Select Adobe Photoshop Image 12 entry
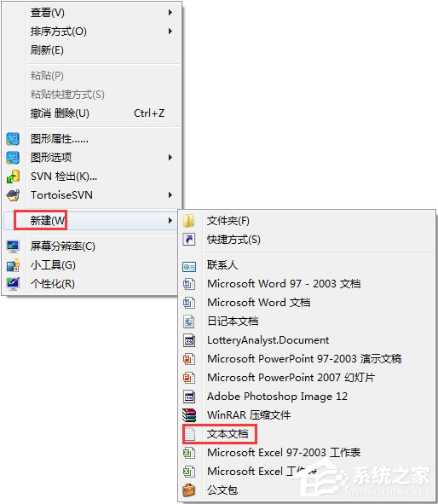 pos(307,397)
